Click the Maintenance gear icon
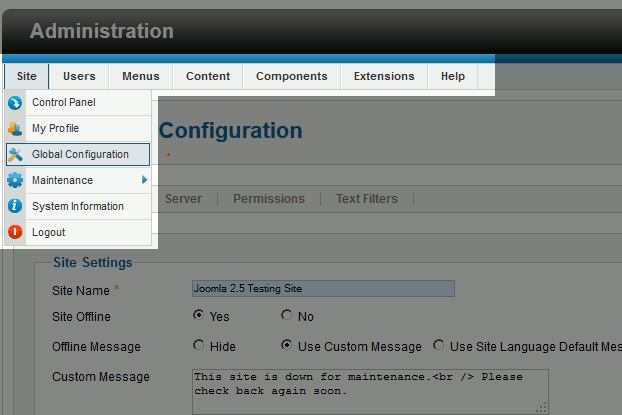622x415 pixels. pyautogui.click(x=15, y=181)
